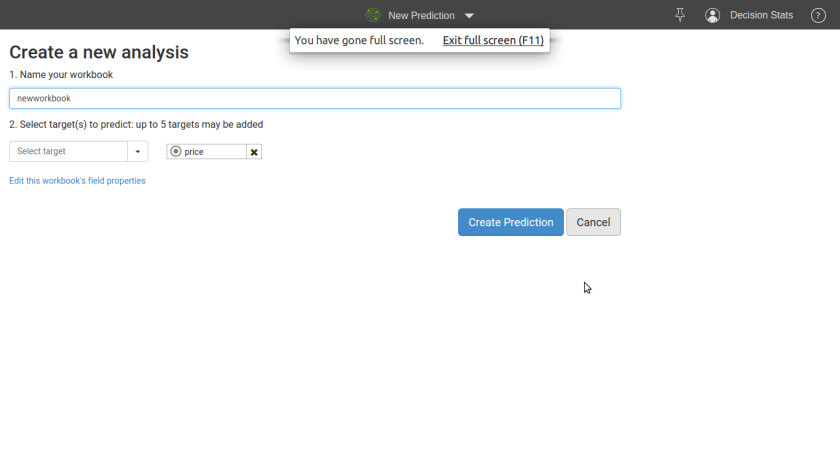Click the pin icon in top bar

[680, 15]
